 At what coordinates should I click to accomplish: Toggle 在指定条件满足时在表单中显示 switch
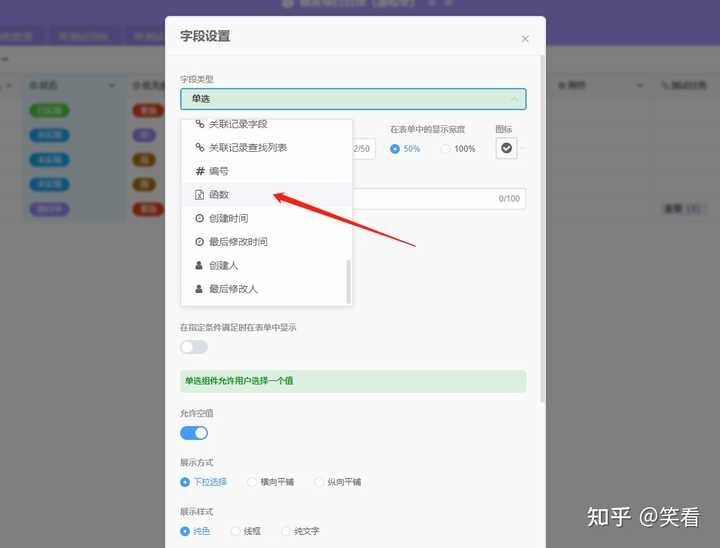pyautogui.click(x=194, y=347)
